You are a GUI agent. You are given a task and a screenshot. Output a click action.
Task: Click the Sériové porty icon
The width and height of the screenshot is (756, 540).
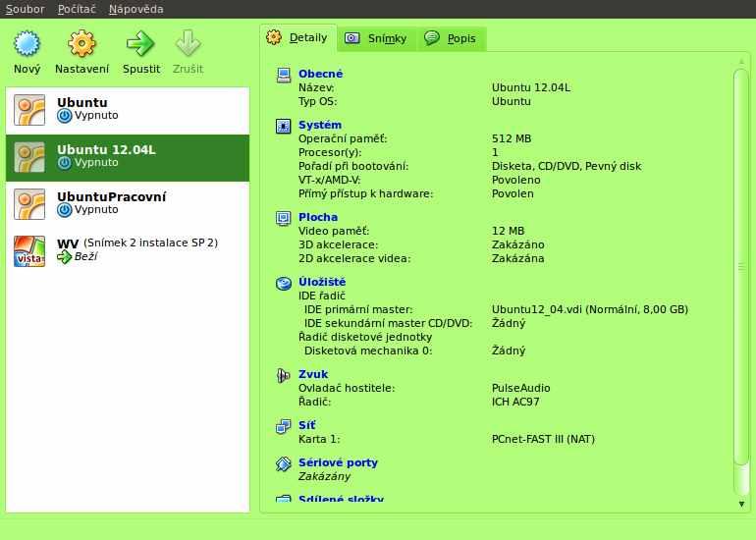pyautogui.click(x=284, y=463)
